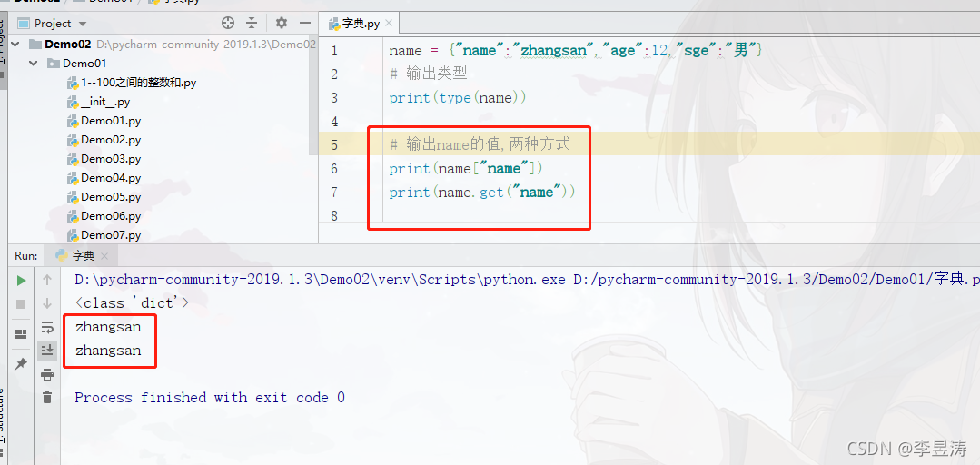Open Demo05.py in project tree
Image resolution: width=980 pixels, height=465 pixels.
point(111,197)
